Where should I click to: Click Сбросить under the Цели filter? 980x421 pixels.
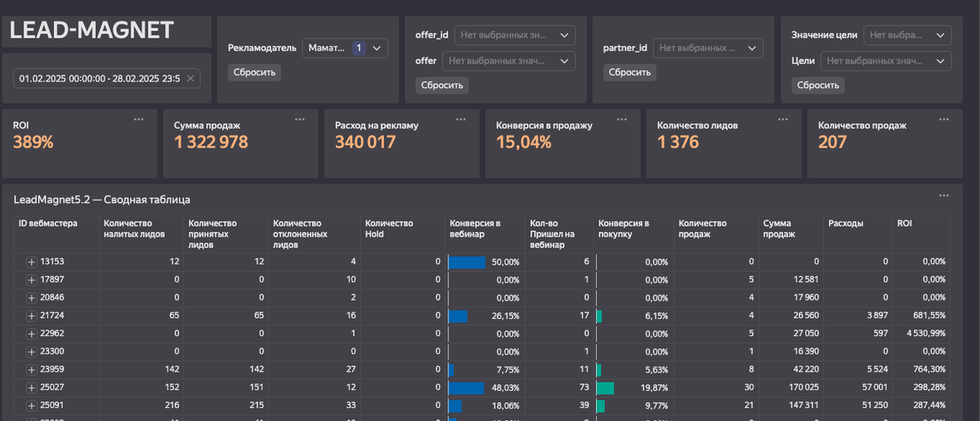coord(818,86)
